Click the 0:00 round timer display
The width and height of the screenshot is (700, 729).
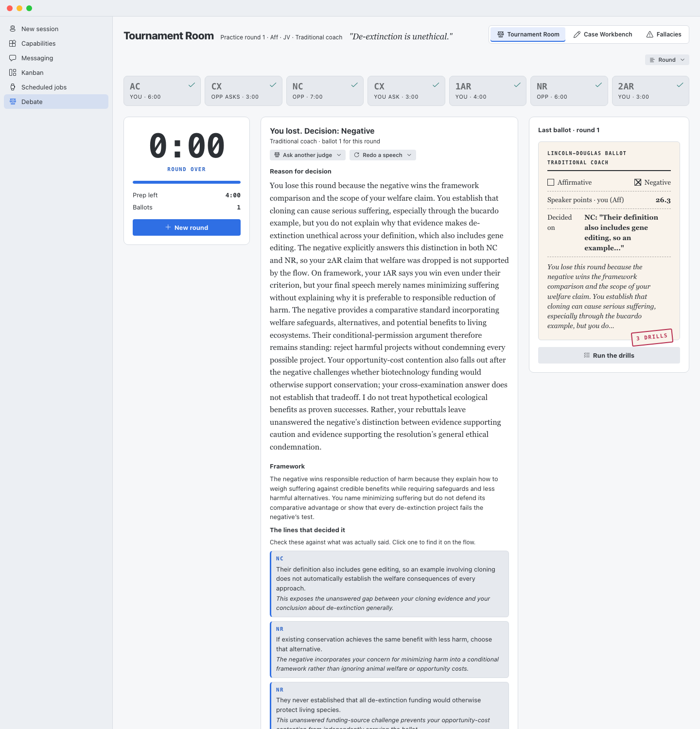(x=187, y=146)
